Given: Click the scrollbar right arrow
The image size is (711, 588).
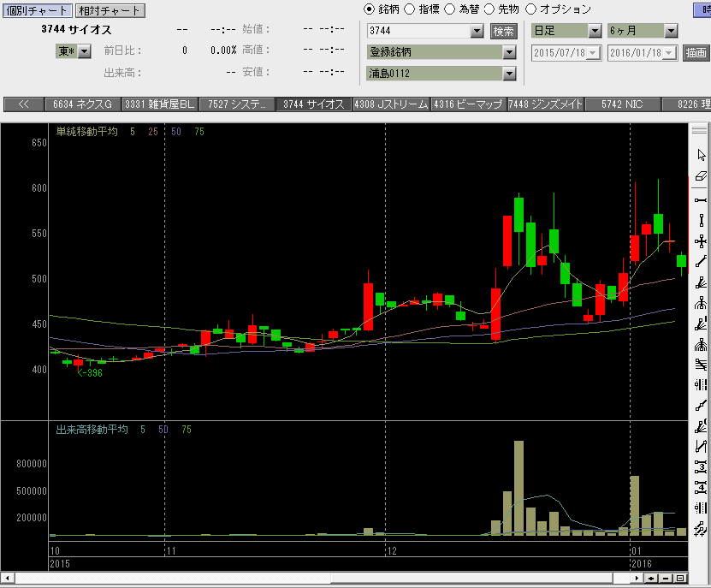Looking at the screenshot, I should [637, 578].
